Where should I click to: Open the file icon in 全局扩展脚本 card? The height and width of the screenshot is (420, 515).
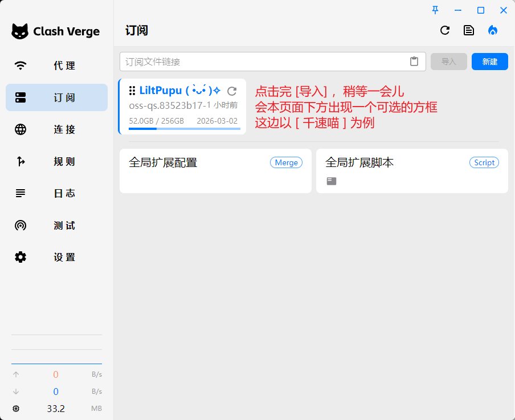(x=332, y=181)
